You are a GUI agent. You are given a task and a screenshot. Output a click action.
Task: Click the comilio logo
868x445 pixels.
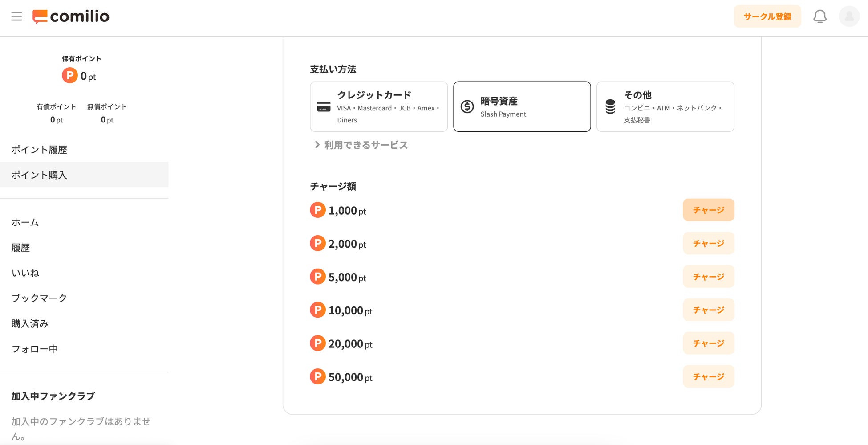(71, 16)
